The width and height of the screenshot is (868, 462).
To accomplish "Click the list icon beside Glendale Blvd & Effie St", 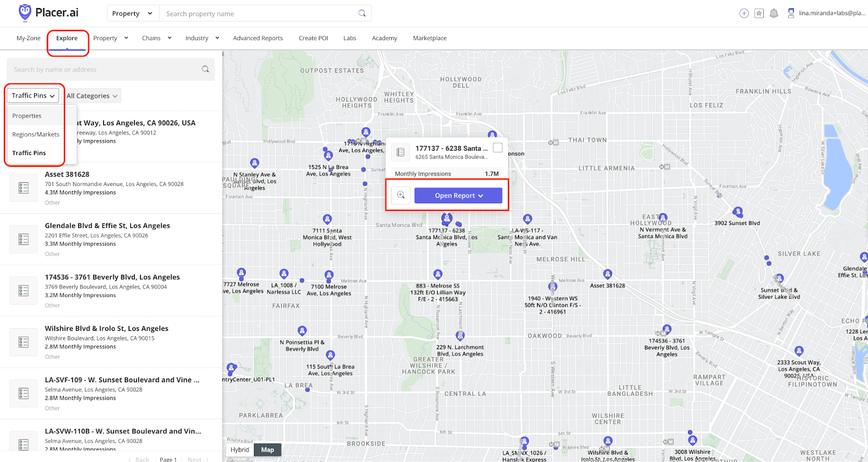I will click(x=23, y=239).
